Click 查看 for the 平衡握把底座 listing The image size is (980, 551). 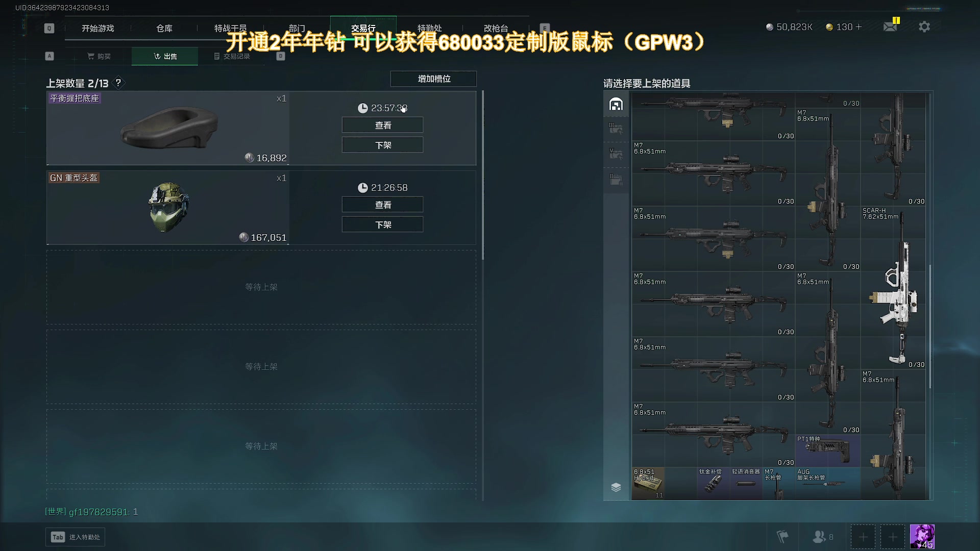pos(382,125)
